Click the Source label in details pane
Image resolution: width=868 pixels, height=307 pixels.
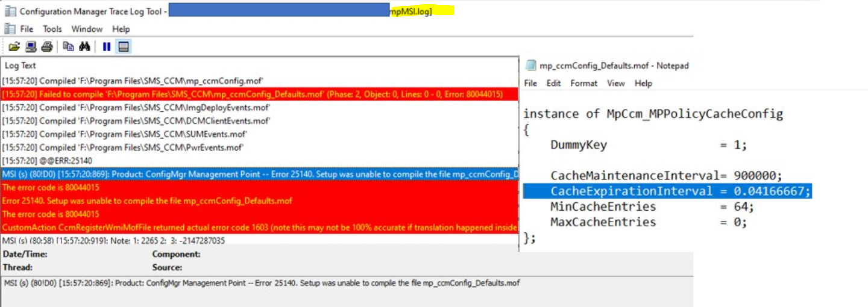(x=167, y=267)
